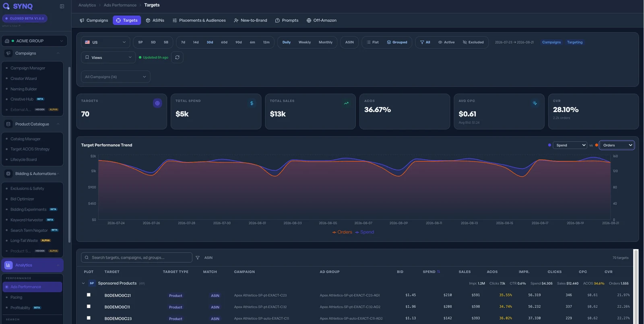Click the Avg CPC sparkle icon
The image size is (644, 324).
(x=535, y=103)
